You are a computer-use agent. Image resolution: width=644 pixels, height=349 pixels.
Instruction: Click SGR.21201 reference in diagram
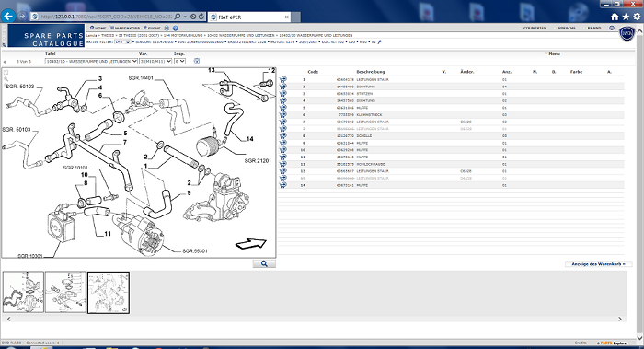point(258,161)
